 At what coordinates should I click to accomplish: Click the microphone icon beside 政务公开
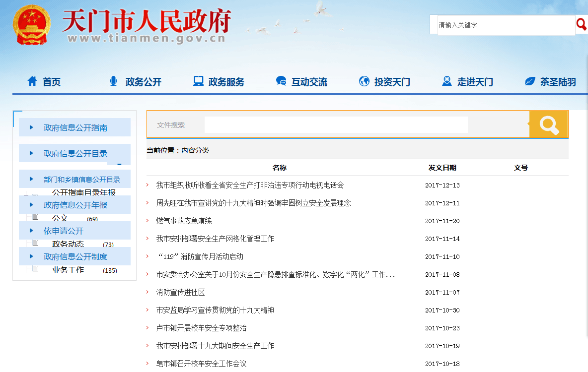pyautogui.click(x=114, y=81)
